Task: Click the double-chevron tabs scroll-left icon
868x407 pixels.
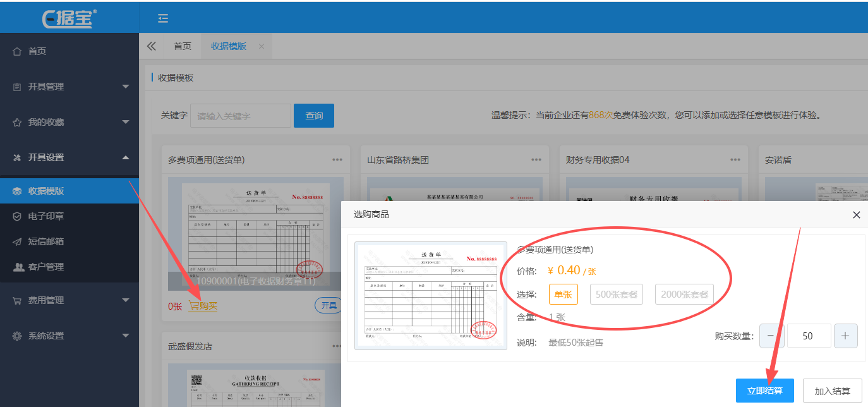Action: tap(152, 46)
